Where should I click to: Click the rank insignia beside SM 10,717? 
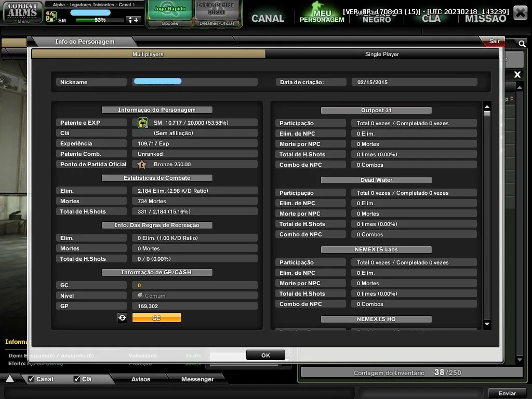(x=143, y=123)
